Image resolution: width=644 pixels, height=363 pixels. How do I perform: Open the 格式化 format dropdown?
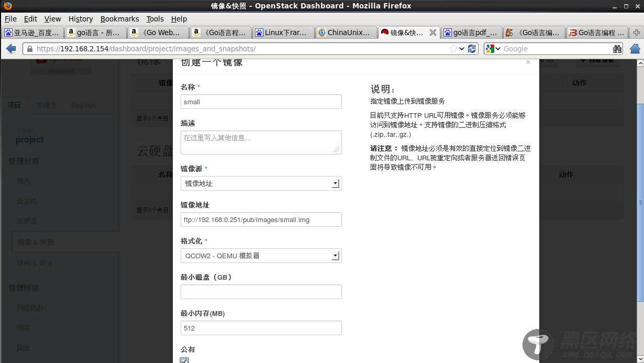click(261, 256)
